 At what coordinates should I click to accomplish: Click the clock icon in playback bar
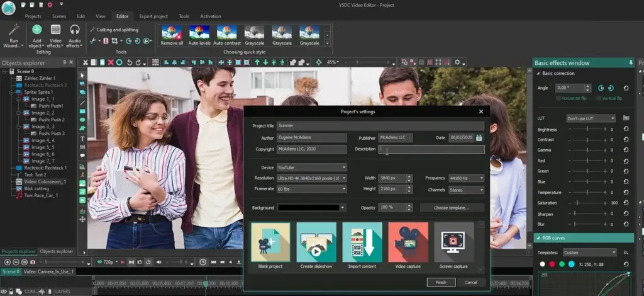tap(203, 262)
